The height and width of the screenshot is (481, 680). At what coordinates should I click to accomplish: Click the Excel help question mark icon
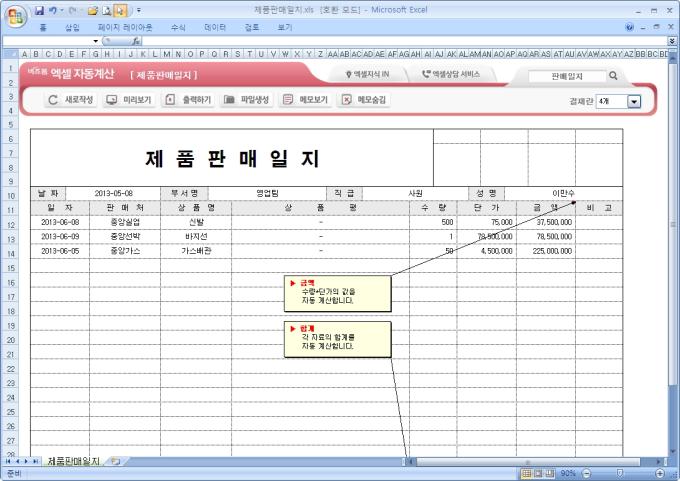tap(630, 27)
